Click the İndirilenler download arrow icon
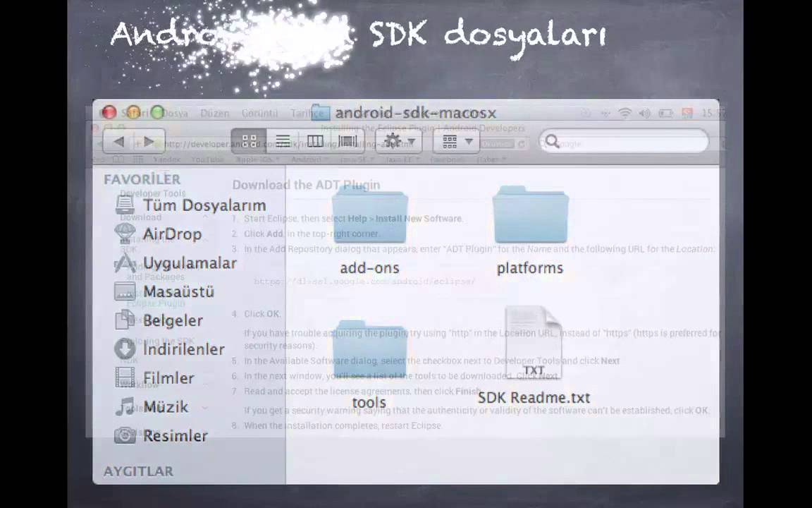 125,349
